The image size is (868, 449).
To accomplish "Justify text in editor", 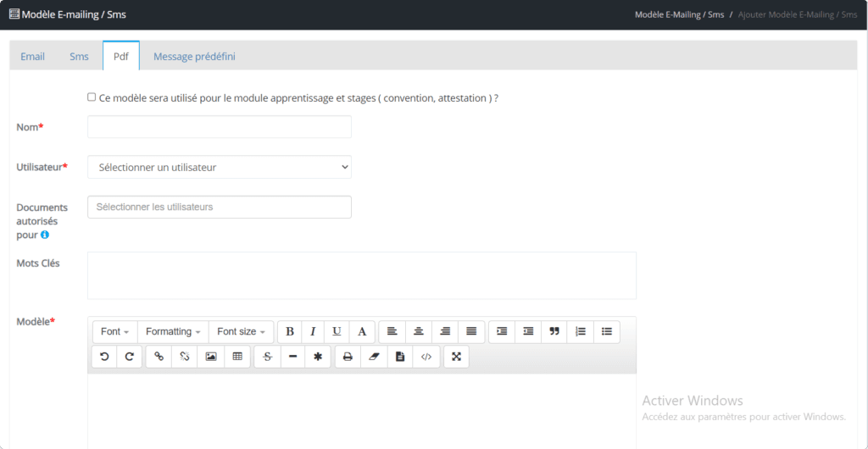I will tap(471, 332).
